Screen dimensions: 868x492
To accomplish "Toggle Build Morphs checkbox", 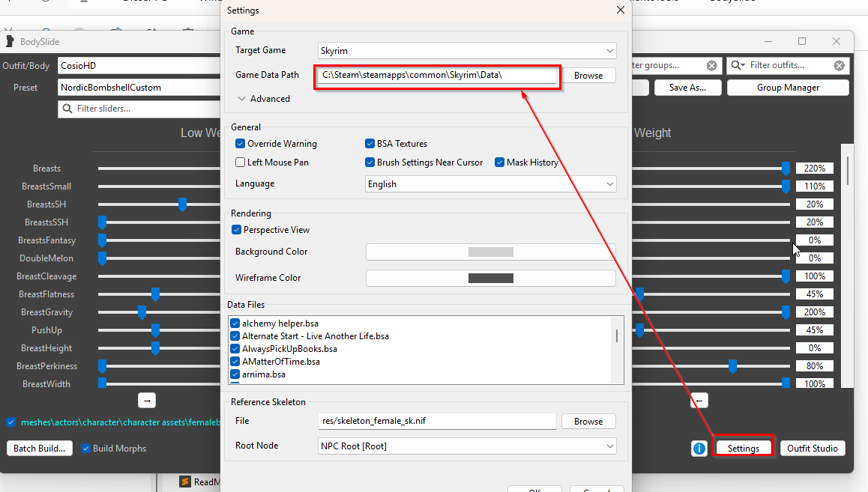I will pos(85,449).
